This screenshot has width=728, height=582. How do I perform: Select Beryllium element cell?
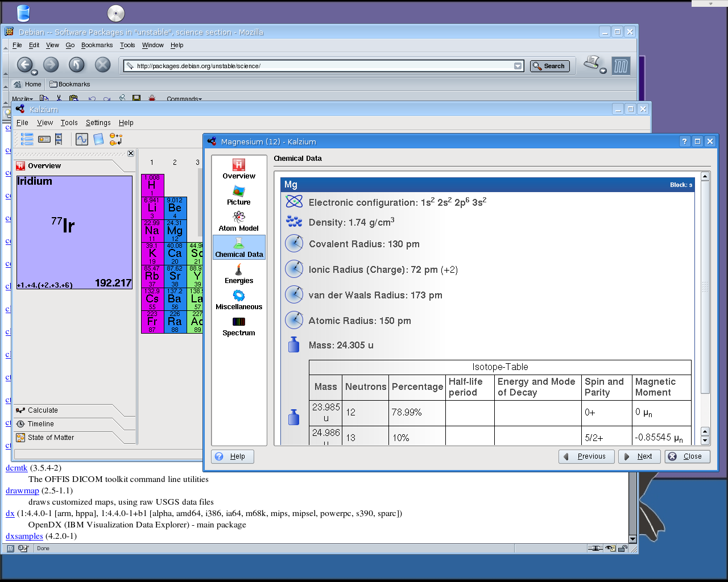pos(175,208)
